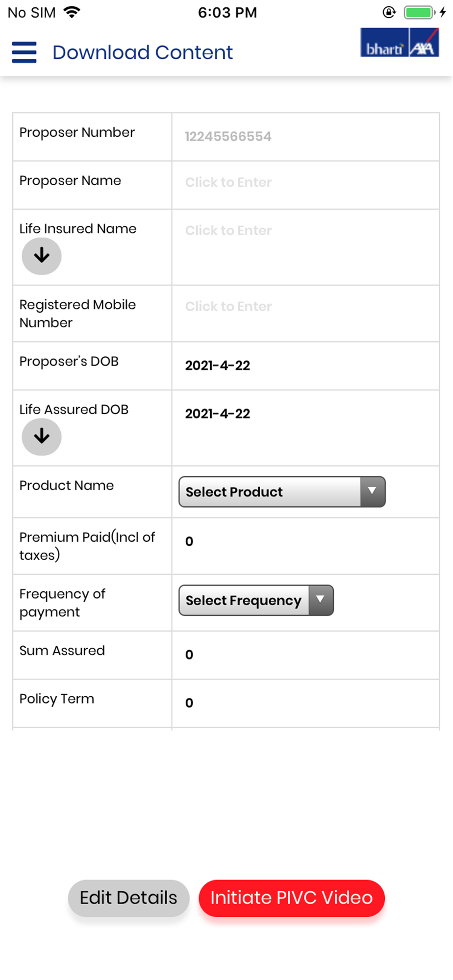Tap the rotation lock status icon
Viewport: 453px width, 980px height.
pos(389,12)
